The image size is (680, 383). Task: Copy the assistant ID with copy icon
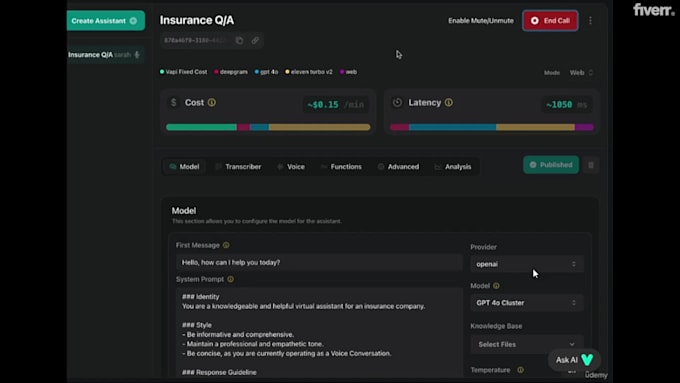[239, 40]
